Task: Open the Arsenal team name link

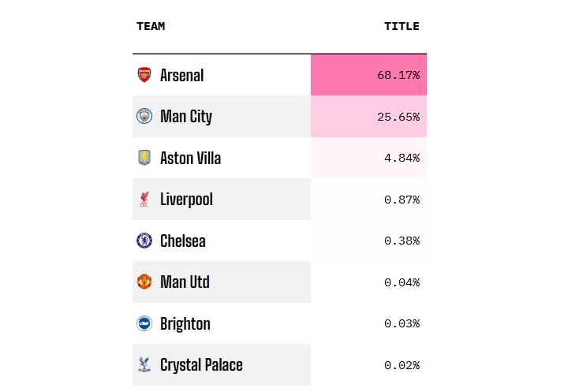Action: [x=181, y=75]
